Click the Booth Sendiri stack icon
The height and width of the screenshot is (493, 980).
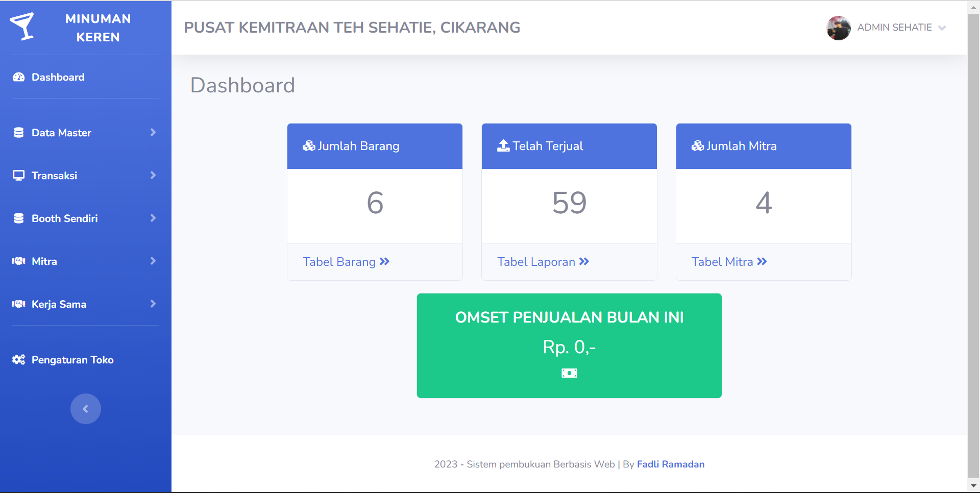[19, 218]
